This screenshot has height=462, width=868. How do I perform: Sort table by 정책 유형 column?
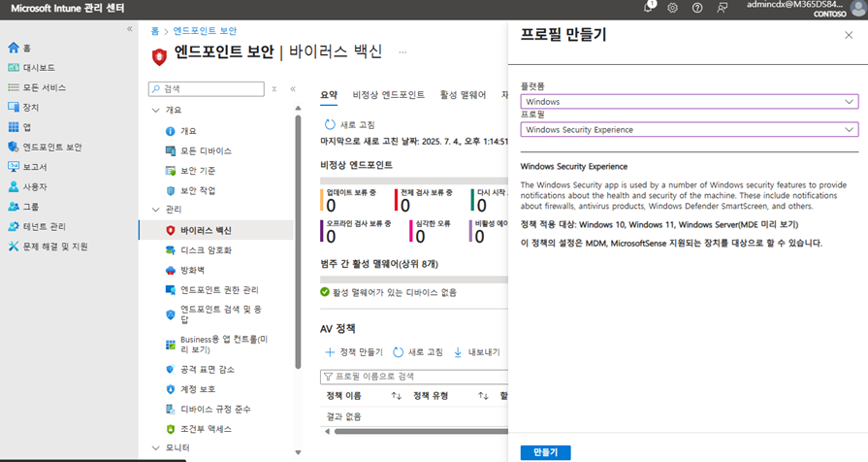(451, 396)
